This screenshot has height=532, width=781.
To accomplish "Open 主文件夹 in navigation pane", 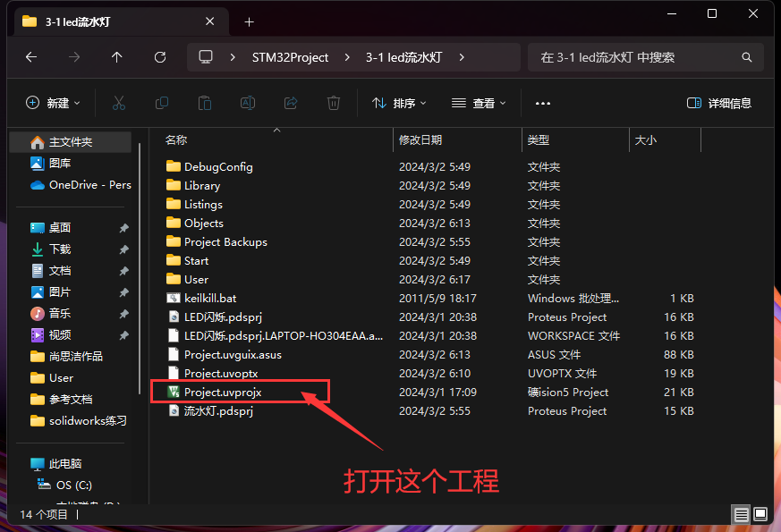I will tap(71, 142).
